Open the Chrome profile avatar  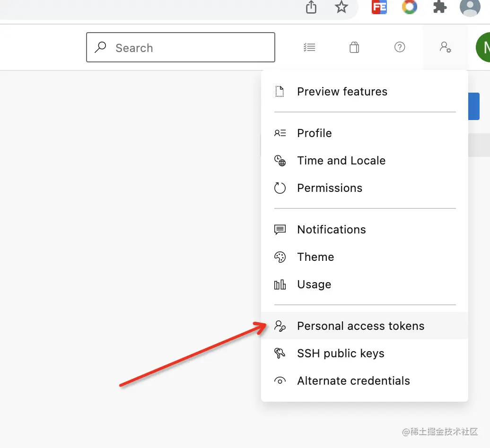tap(470, 7)
